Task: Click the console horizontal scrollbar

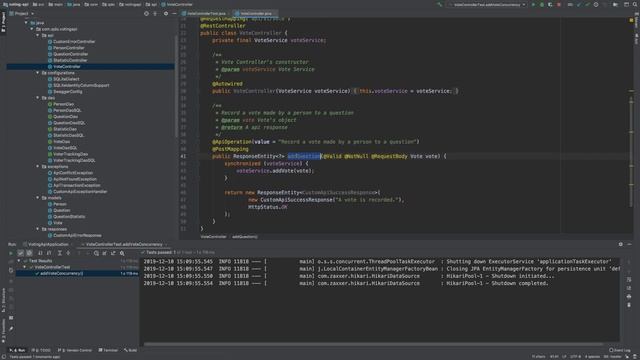Action: pyautogui.click(x=373, y=344)
